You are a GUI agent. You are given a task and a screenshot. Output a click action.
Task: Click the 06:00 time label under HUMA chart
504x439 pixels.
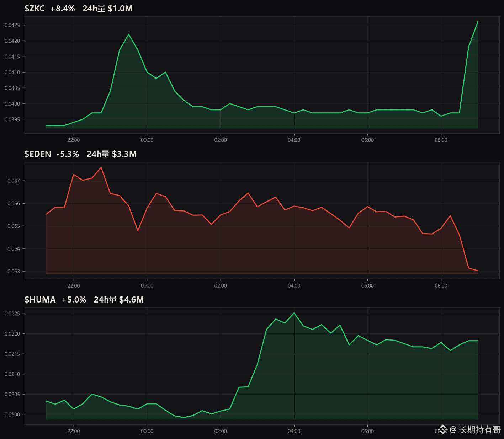click(x=367, y=431)
